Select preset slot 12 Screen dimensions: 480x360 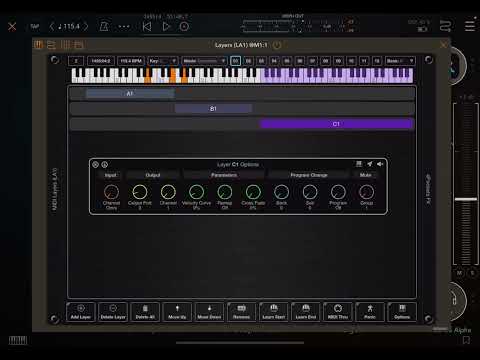[x=377, y=61]
